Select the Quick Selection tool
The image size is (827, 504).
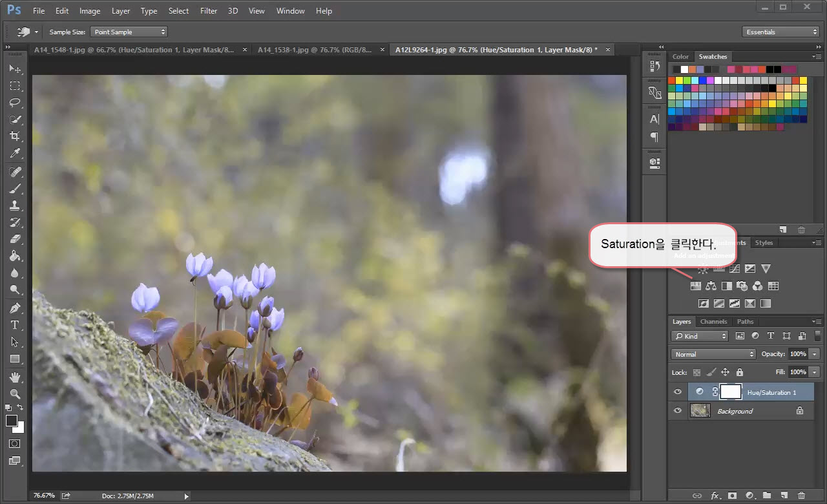pos(15,119)
